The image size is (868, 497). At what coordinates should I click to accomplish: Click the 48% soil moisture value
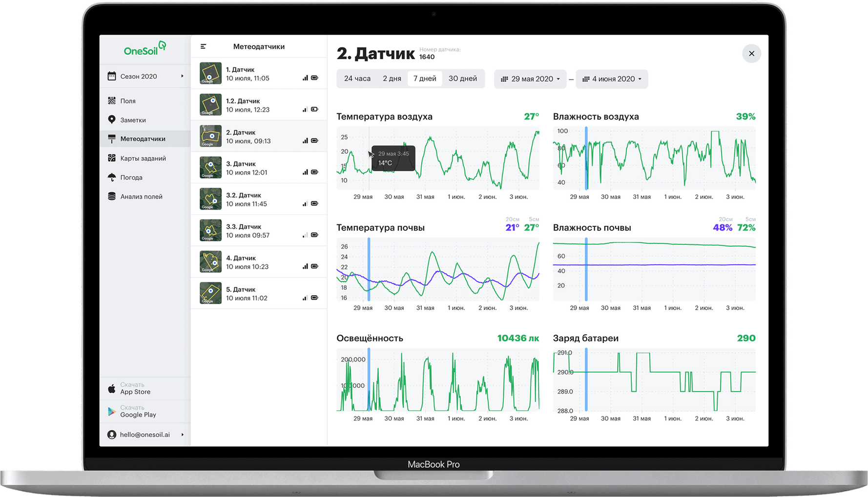pyautogui.click(x=723, y=228)
